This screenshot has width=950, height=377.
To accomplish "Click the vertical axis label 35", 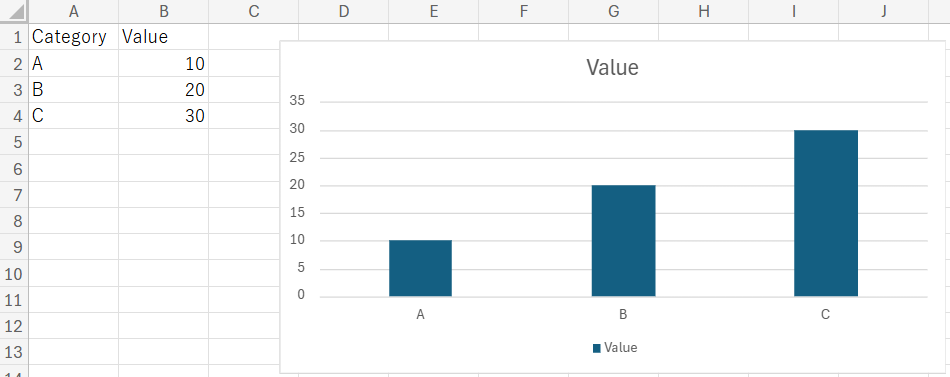I will click(x=298, y=102).
